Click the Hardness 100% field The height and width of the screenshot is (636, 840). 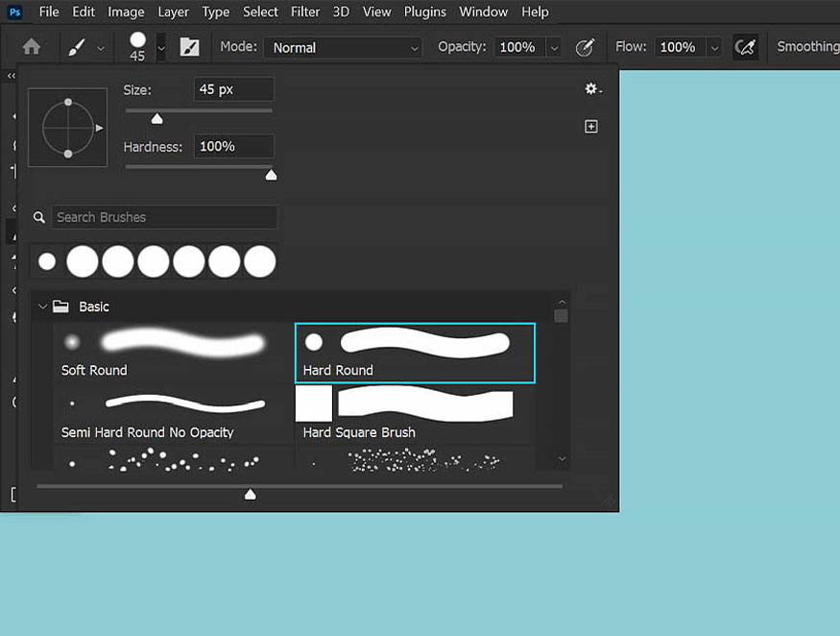tap(233, 146)
